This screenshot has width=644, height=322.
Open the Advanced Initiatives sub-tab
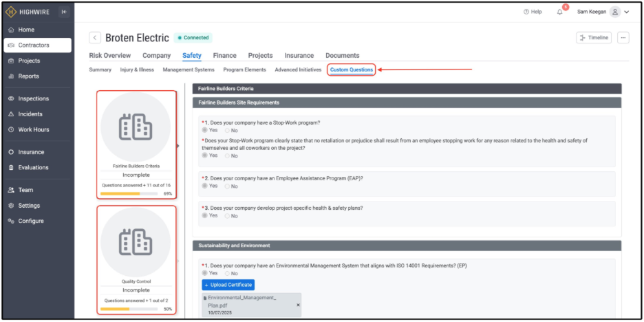(298, 69)
